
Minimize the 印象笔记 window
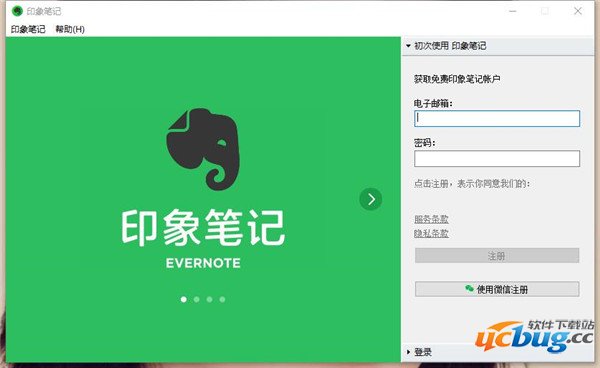click(x=512, y=11)
